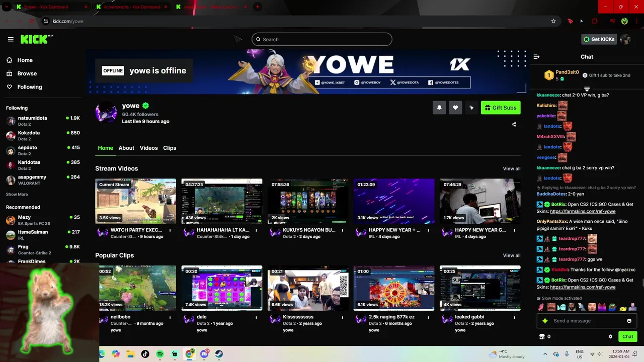
Task: Open options for KUKUYS NGAYON BU video
Action: tap(342, 230)
